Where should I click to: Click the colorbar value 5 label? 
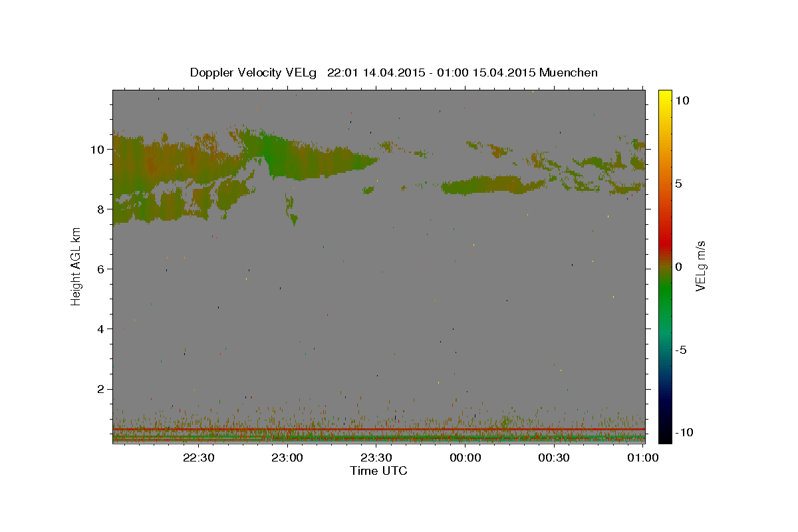[679, 184]
